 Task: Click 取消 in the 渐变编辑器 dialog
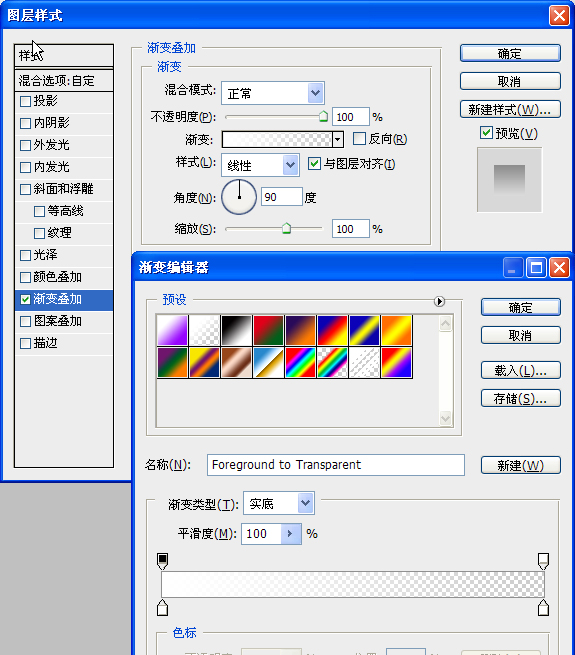521,335
